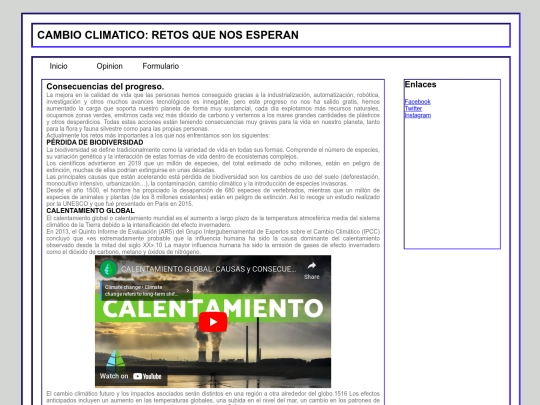Follow the Instagram link

pos(418,115)
